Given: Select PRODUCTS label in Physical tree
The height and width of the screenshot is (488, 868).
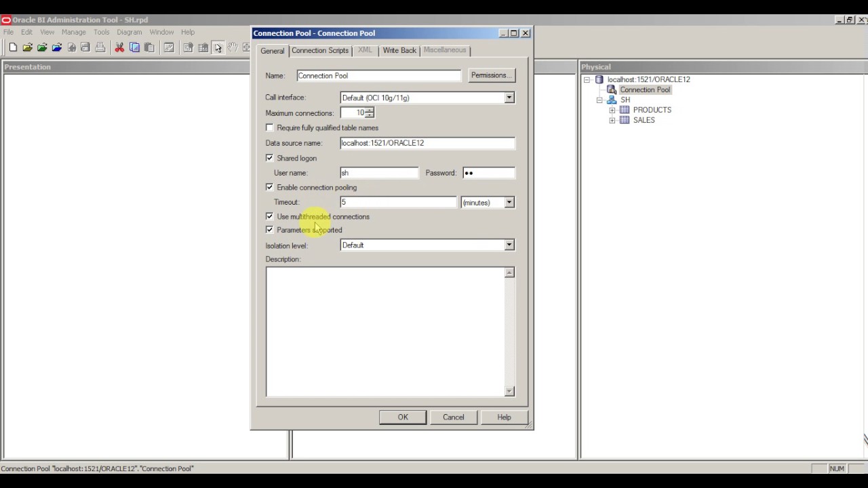Looking at the screenshot, I should click(652, 110).
